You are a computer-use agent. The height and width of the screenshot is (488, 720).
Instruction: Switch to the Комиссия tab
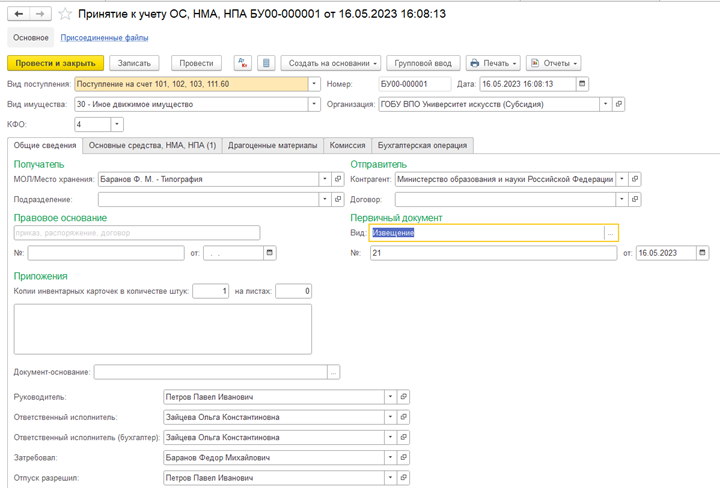pyautogui.click(x=348, y=146)
